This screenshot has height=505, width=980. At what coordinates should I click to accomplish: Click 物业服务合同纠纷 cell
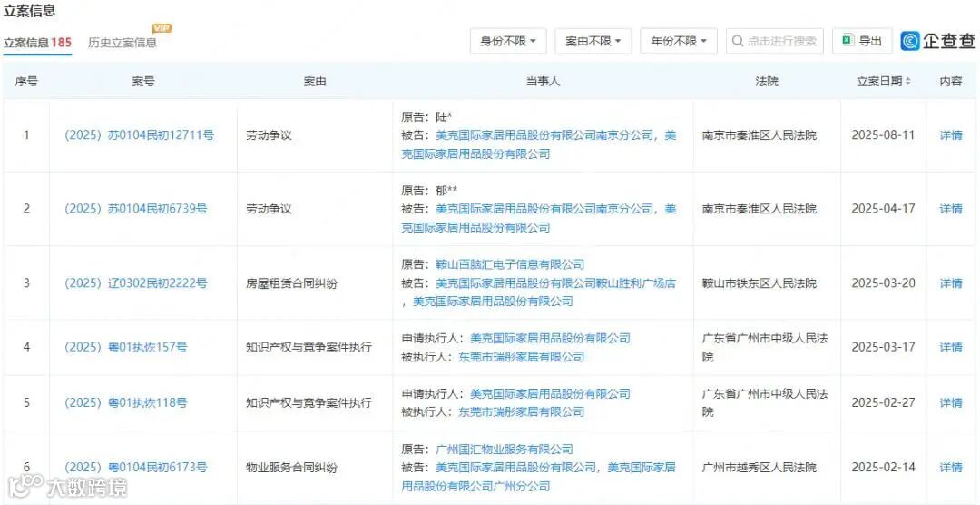291,467
